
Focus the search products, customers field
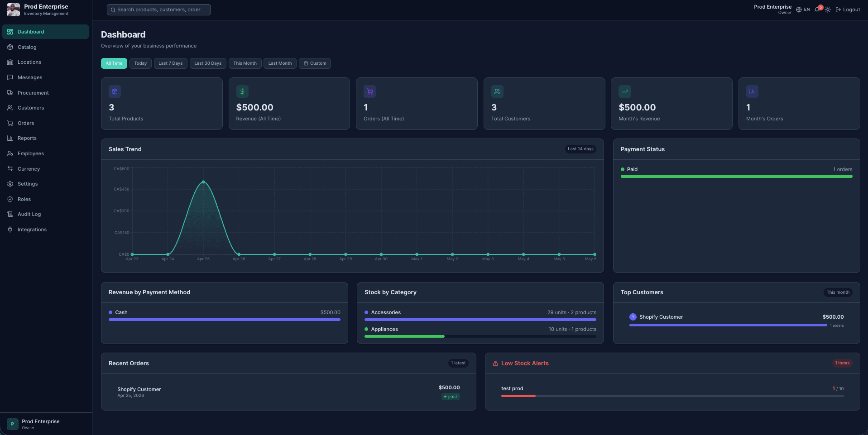pyautogui.click(x=159, y=10)
